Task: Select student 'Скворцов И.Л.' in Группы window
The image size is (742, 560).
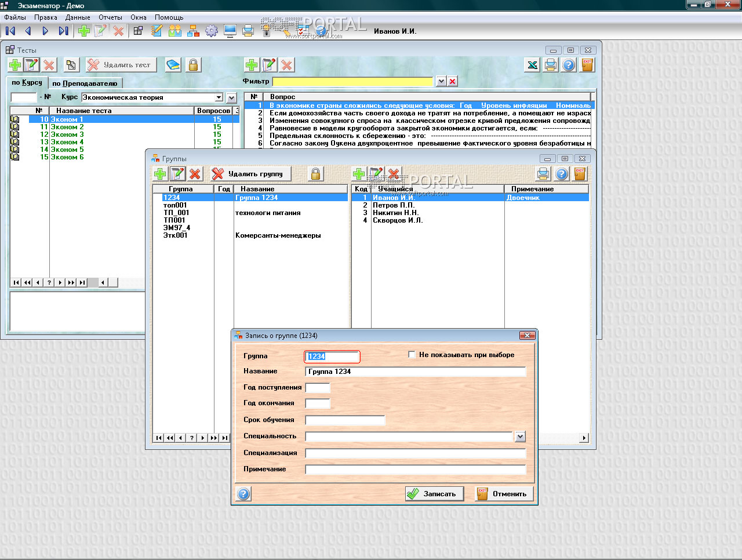Action: pos(470,220)
